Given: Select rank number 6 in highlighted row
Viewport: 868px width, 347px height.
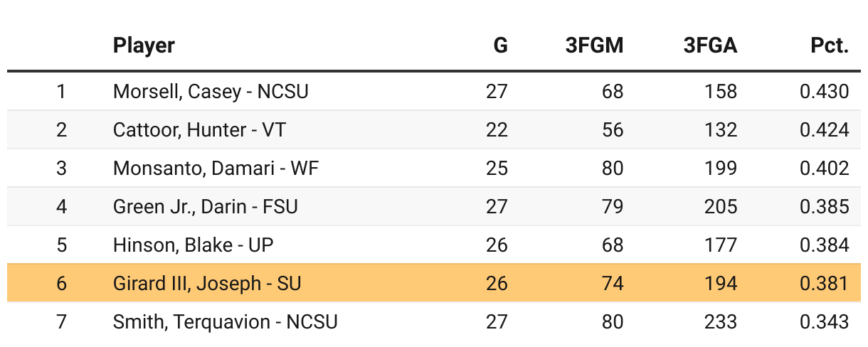Looking at the screenshot, I should (61, 283).
